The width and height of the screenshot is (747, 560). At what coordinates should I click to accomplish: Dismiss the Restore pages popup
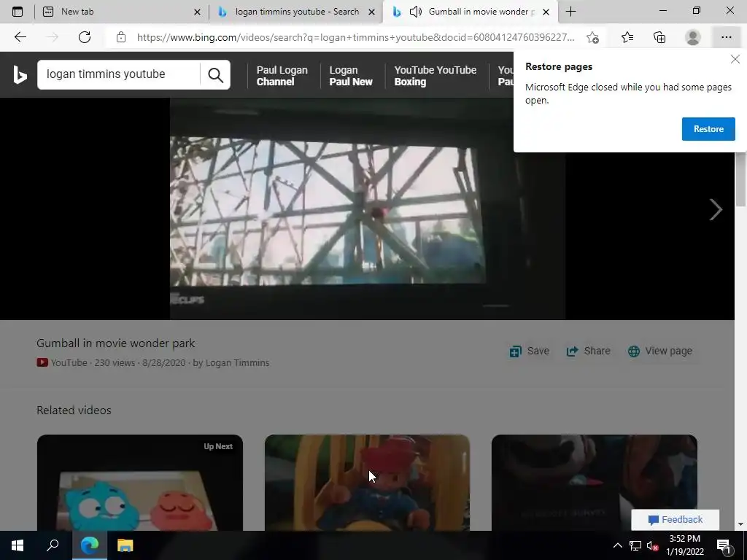tap(735, 59)
